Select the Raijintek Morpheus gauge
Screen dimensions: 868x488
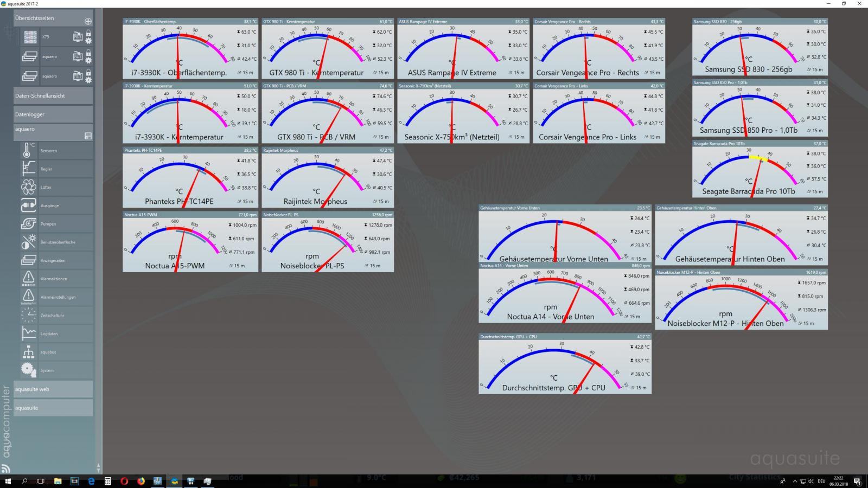328,177
